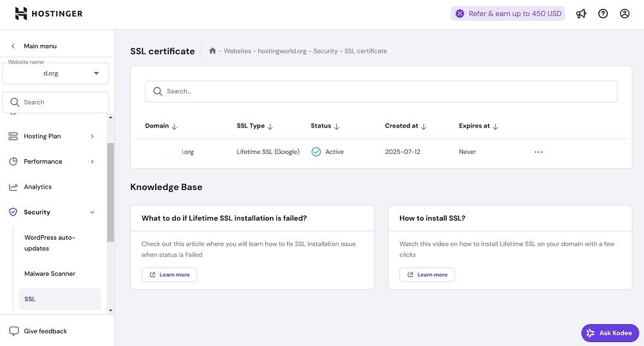Screen dimensions: 644x346
Task: Click the Knowledge Base heading
Action: pos(166,187)
